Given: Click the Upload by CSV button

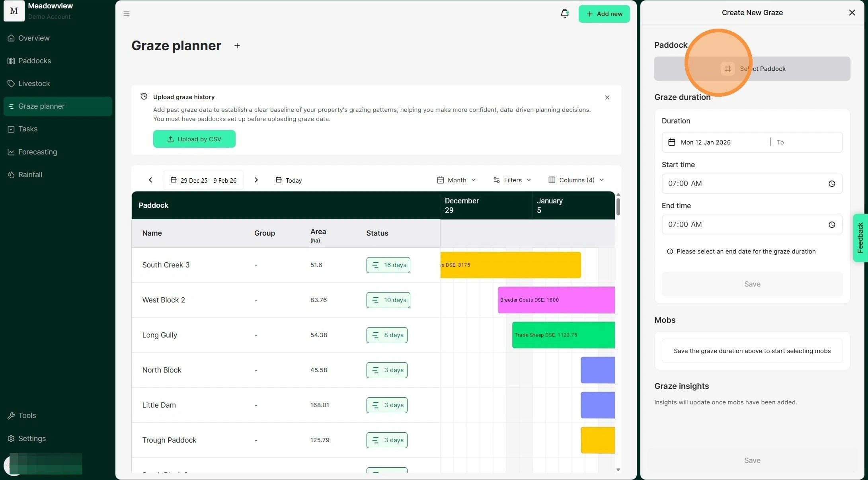Looking at the screenshot, I should [194, 139].
